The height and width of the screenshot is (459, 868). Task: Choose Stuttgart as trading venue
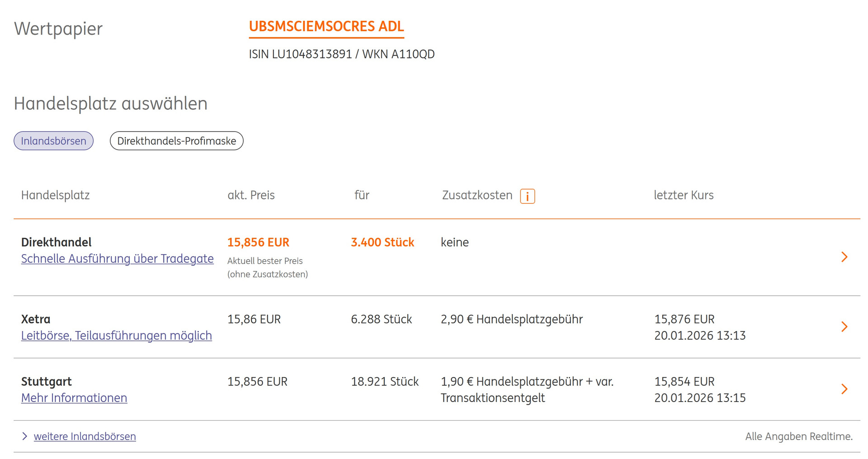point(46,382)
